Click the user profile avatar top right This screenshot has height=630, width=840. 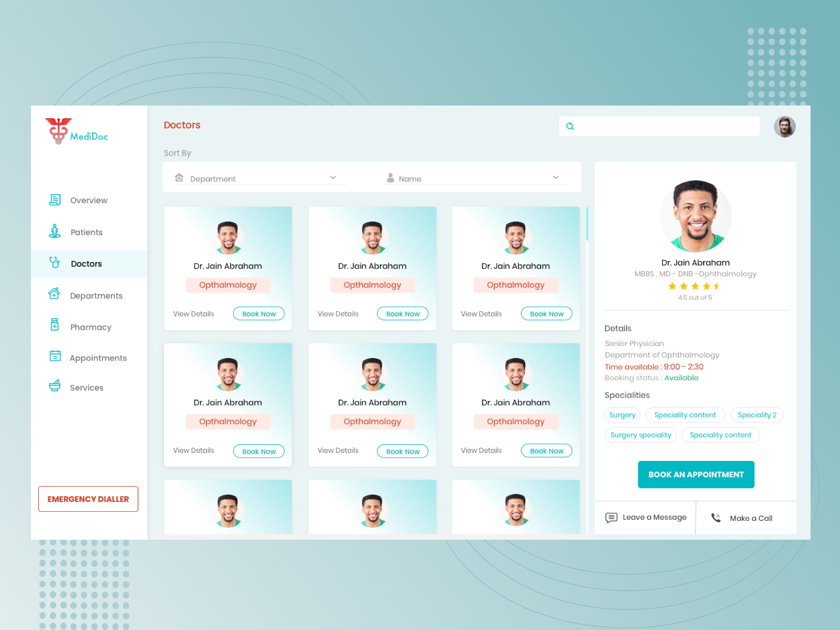[x=784, y=127]
